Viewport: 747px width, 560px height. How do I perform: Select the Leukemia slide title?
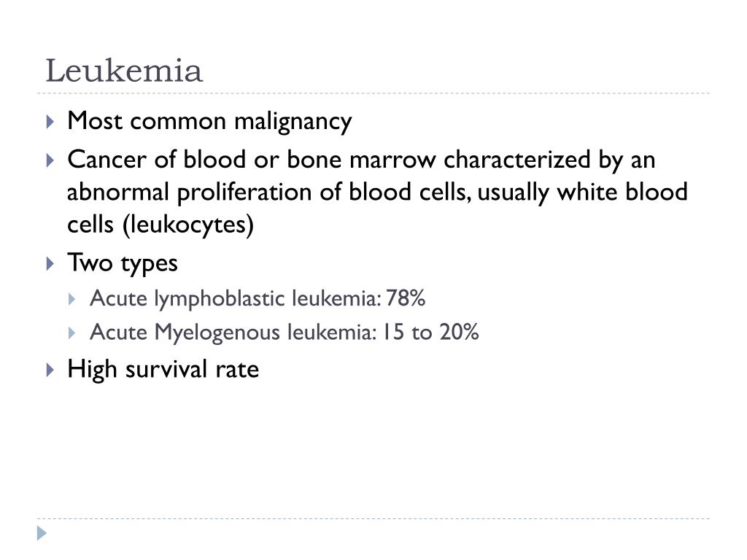124,71
